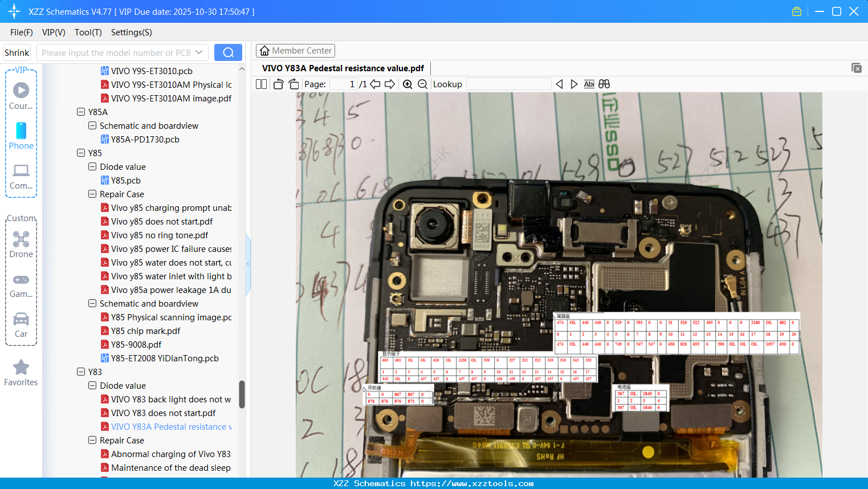The image size is (868, 489).
Task: Click the blue search button
Action: click(228, 52)
